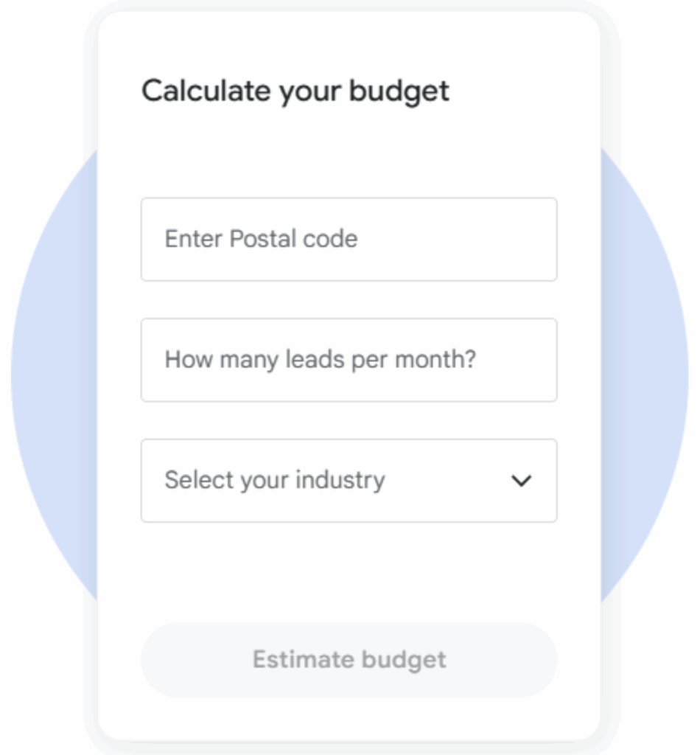Click the Calculate your budget heading
This screenshot has width=700, height=755.
[x=295, y=91]
